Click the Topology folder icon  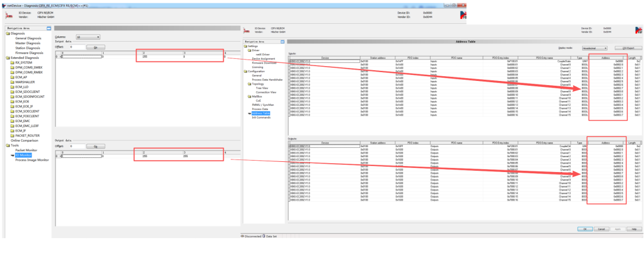point(249,84)
